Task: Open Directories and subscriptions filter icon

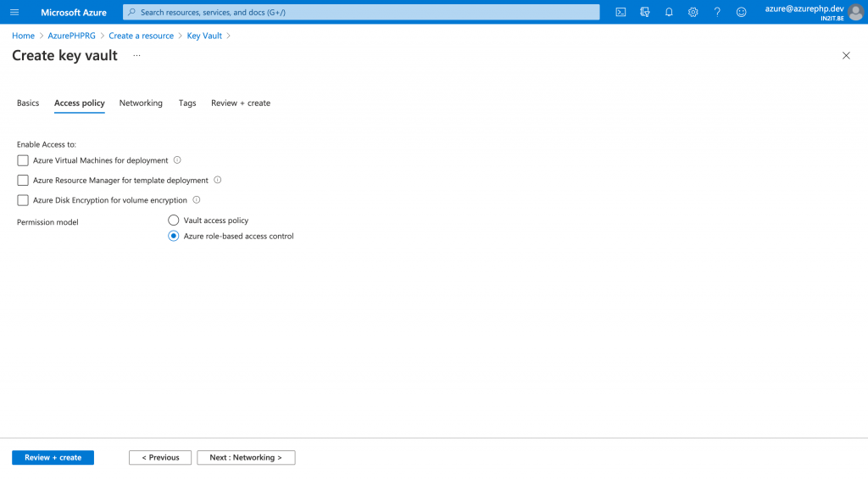Action: pos(645,12)
